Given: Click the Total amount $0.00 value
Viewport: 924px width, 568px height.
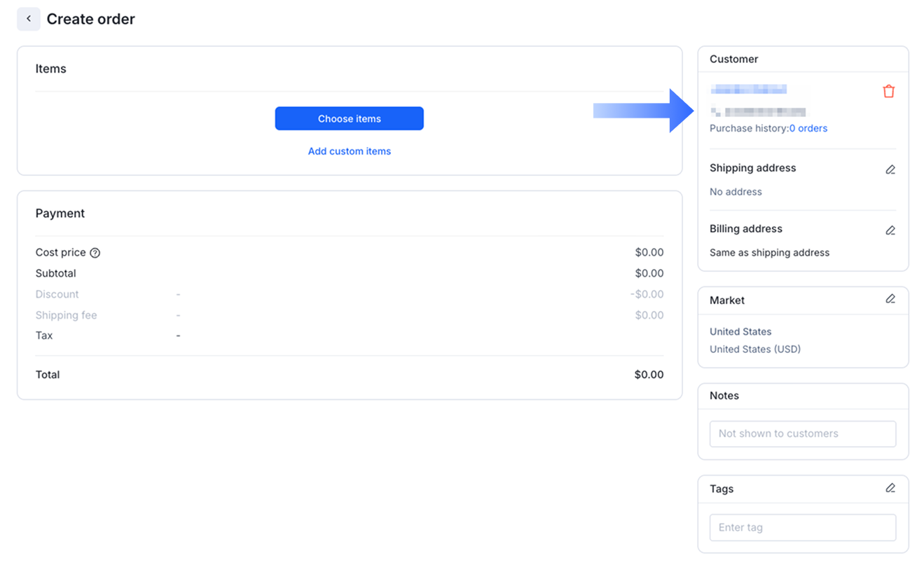Looking at the screenshot, I should pos(649,375).
